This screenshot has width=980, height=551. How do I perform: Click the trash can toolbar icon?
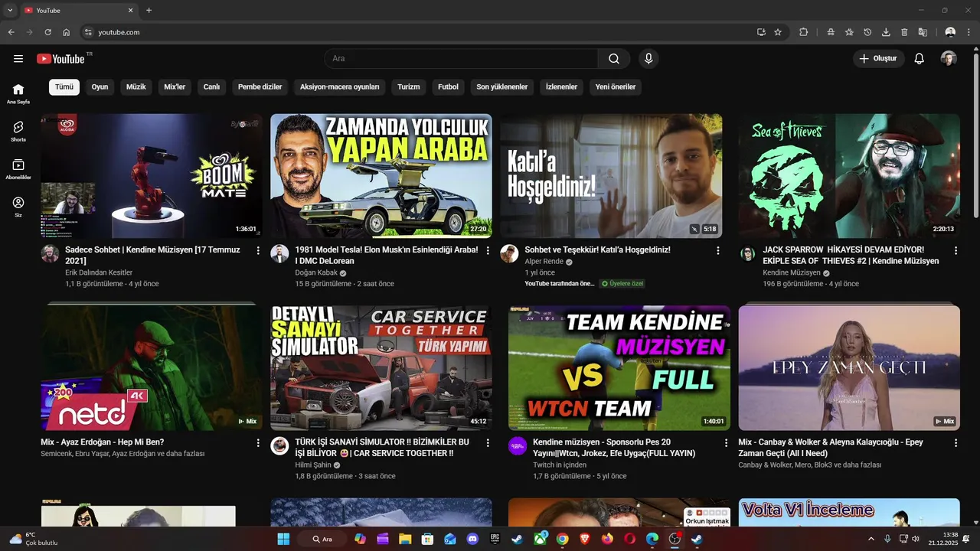point(904,32)
